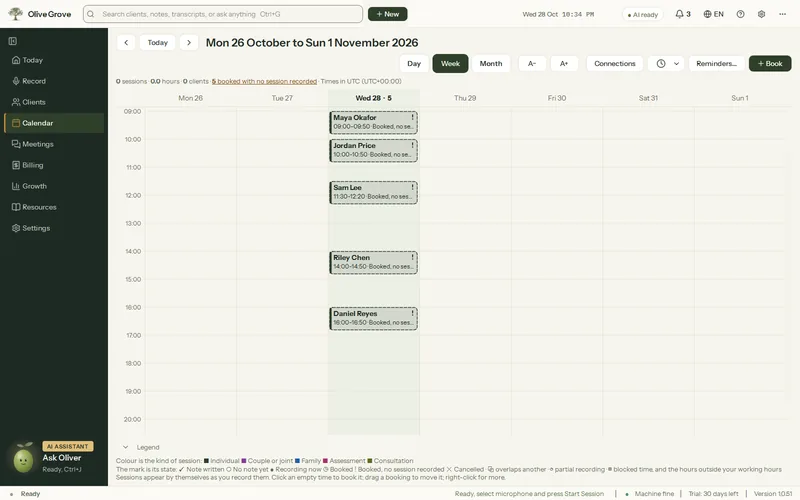Click the Olive Grove tree logo

coord(16,14)
